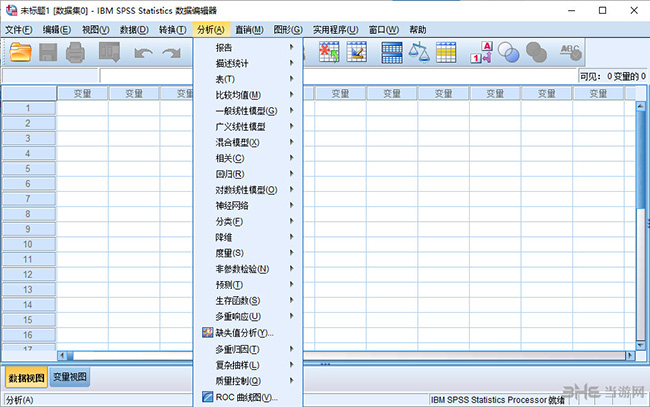Expand the 混合模型(X) submenu
Viewport: 650px width, 407px height.
coord(248,143)
